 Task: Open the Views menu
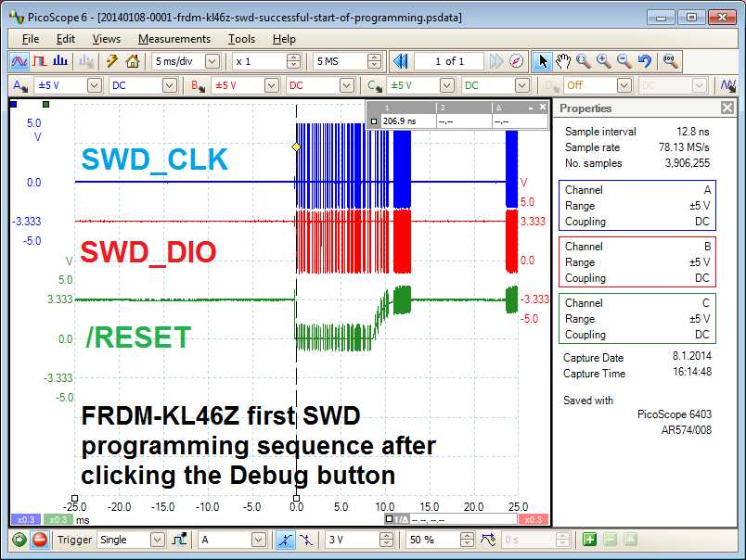(107, 39)
